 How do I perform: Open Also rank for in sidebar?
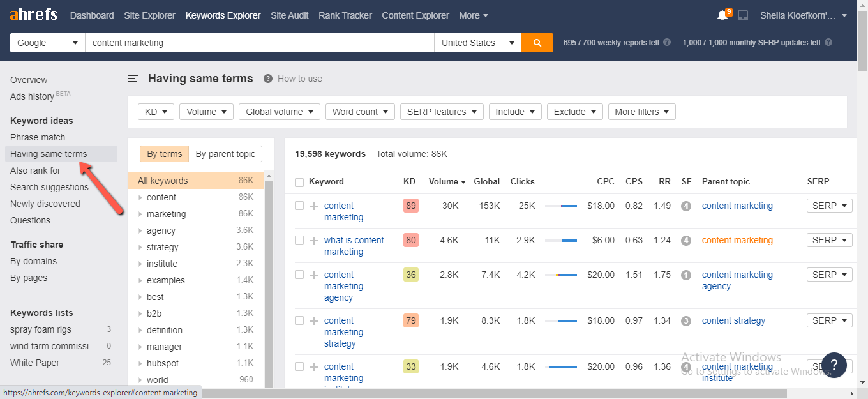tap(35, 170)
